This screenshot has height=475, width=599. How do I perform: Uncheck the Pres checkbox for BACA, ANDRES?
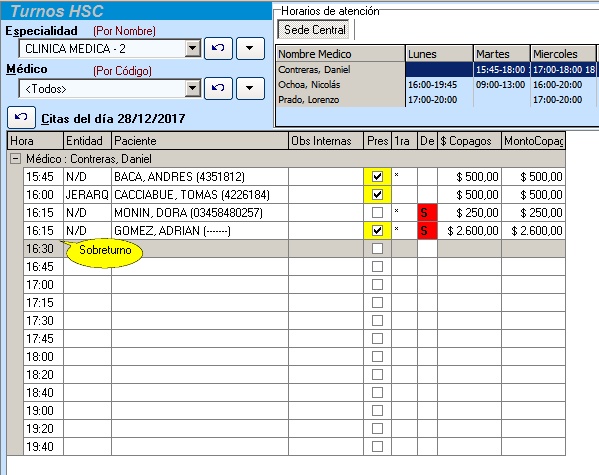pos(377,177)
